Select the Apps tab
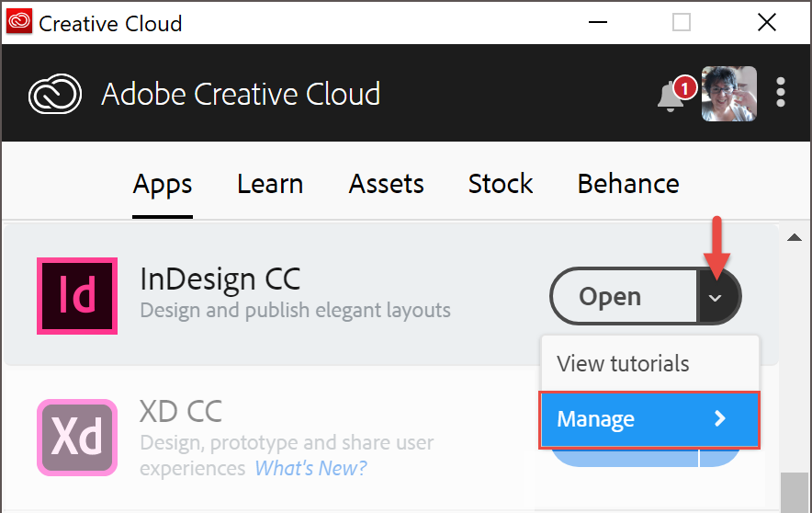This screenshot has width=812, height=513. pos(163,184)
